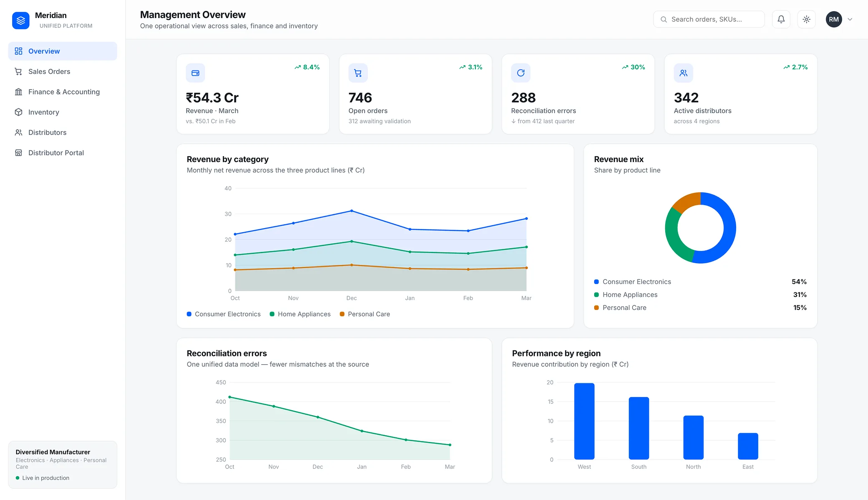This screenshot has height=500, width=868.
Task: Click the '312 awaiting validation' text
Action: point(380,121)
